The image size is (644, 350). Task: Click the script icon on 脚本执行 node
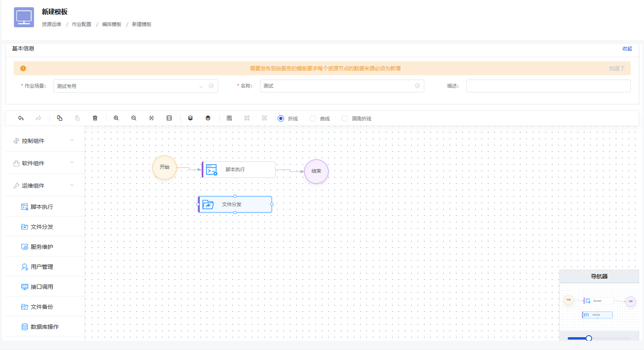(x=212, y=170)
